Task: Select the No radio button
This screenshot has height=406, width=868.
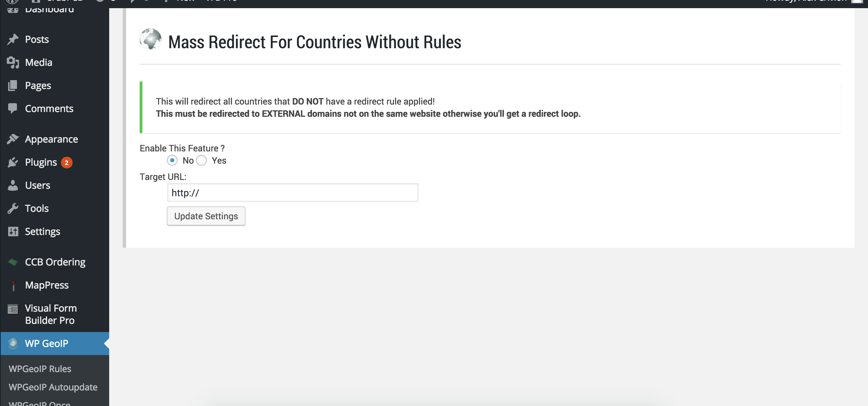Action: (x=172, y=160)
